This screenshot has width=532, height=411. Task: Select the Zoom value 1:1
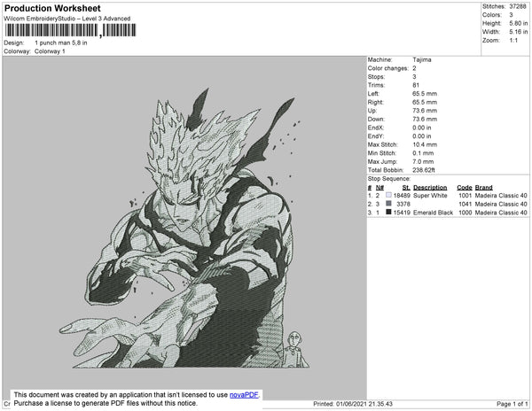coord(513,41)
